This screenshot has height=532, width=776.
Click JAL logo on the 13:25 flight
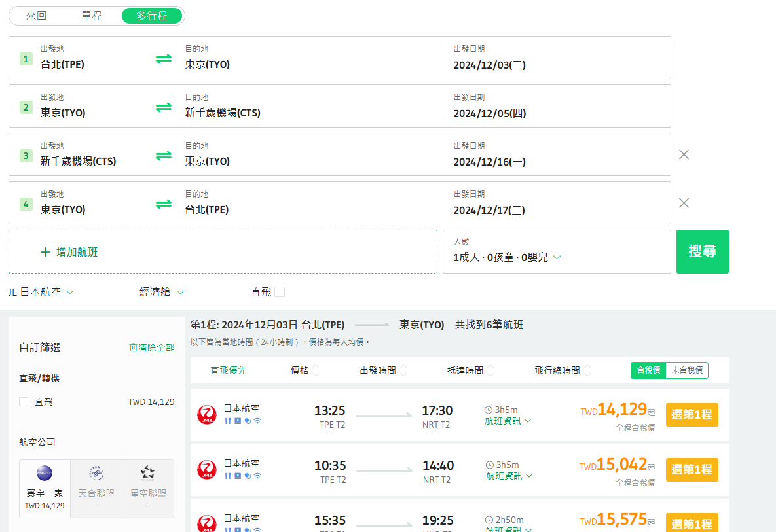(x=207, y=415)
